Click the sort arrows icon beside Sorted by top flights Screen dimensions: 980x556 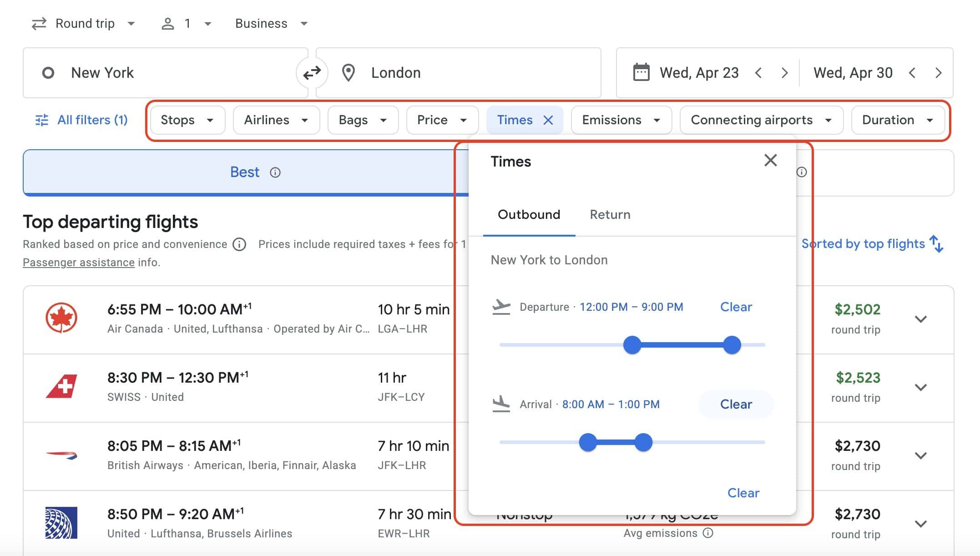tap(937, 244)
